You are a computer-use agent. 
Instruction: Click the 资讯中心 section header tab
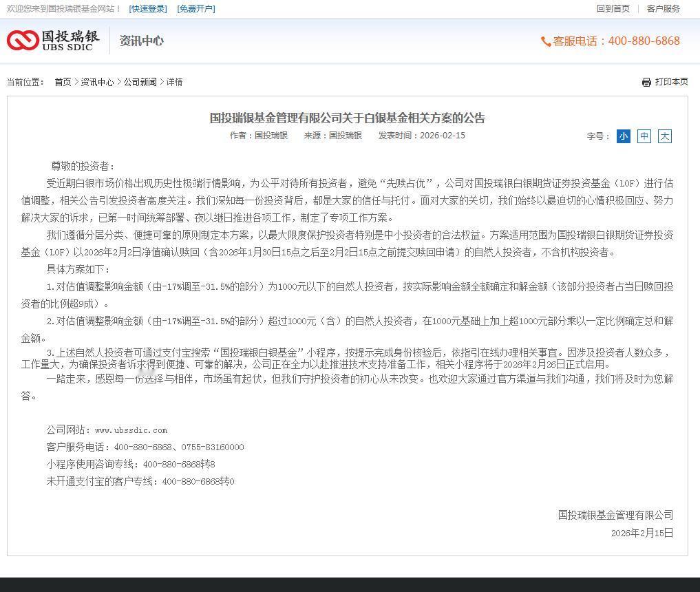[x=142, y=41]
